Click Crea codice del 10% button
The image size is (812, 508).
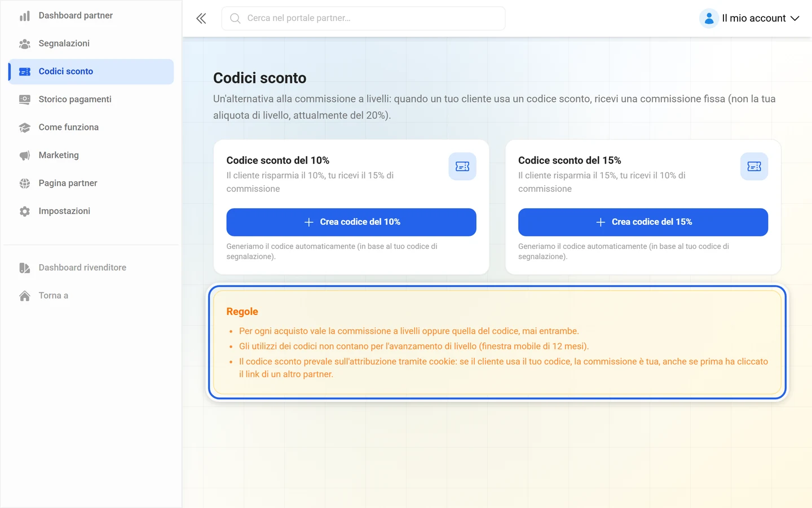pyautogui.click(x=351, y=222)
